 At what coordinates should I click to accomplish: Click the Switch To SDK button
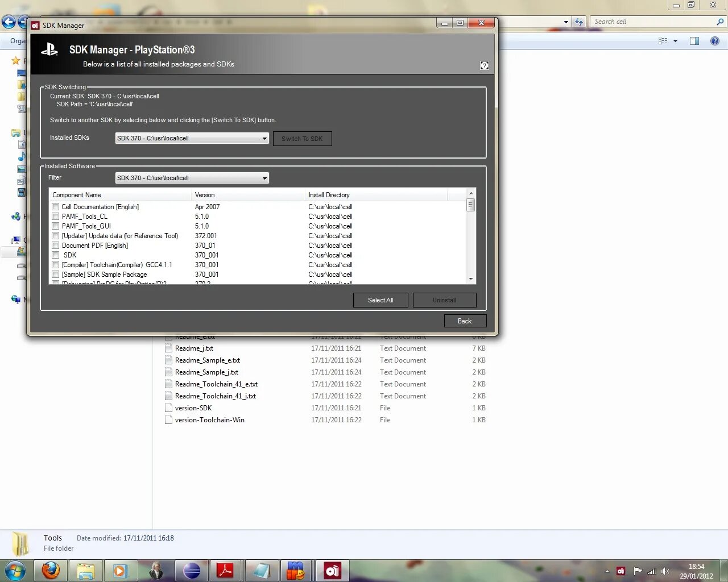click(x=302, y=139)
